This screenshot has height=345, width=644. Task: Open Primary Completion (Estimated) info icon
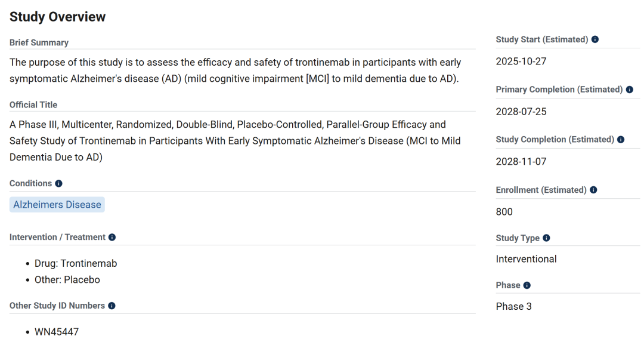[630, 90]
